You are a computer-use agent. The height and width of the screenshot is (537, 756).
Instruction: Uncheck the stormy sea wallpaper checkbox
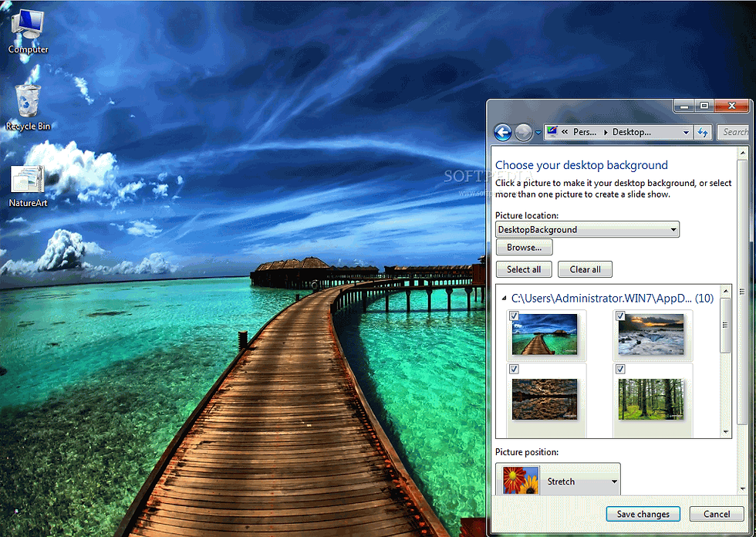click(x=620, y=315)
